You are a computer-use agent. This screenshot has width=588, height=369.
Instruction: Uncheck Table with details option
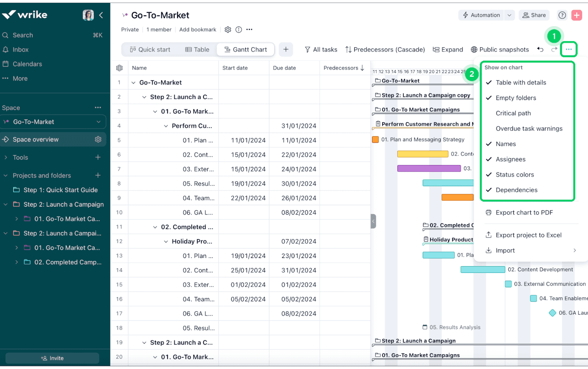521,82
